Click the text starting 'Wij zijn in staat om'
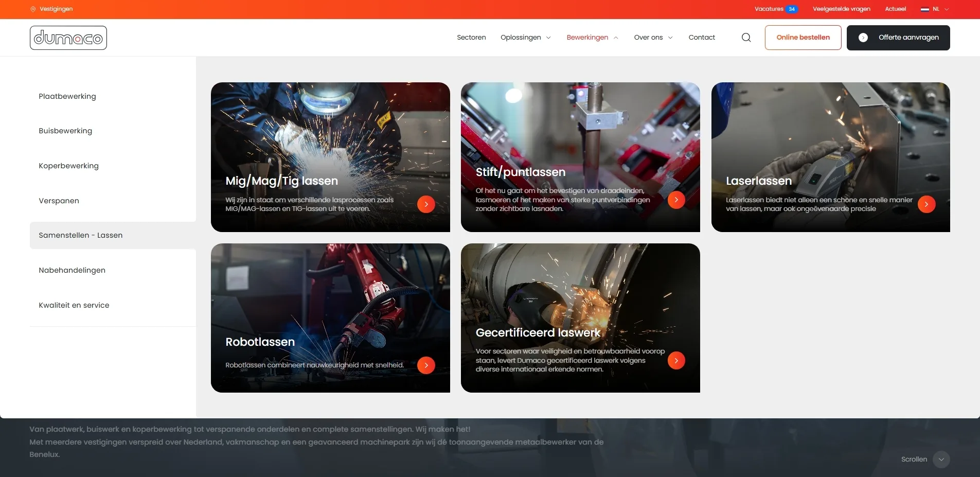 [310, 204]
